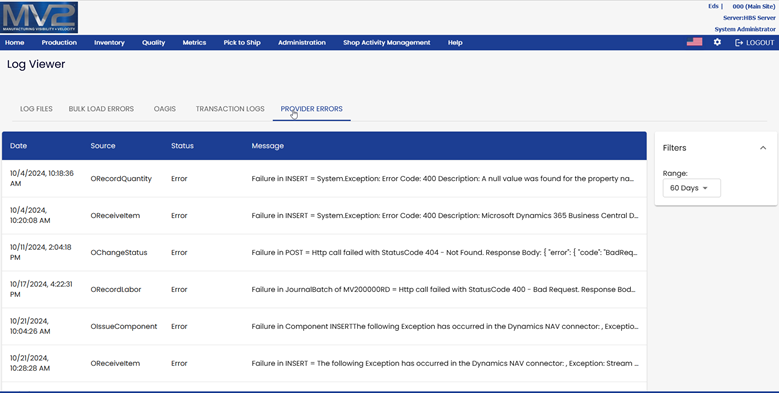Sort by the Date column header
This screenshot has height=393, width=779.
[x=18, y=146]
